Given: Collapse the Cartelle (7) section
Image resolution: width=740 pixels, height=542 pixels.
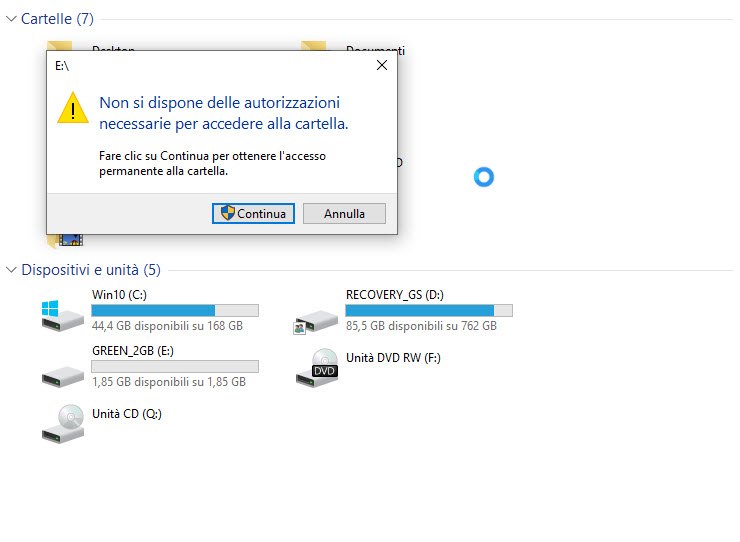Looking at the screenshot, I should [11, 19].
